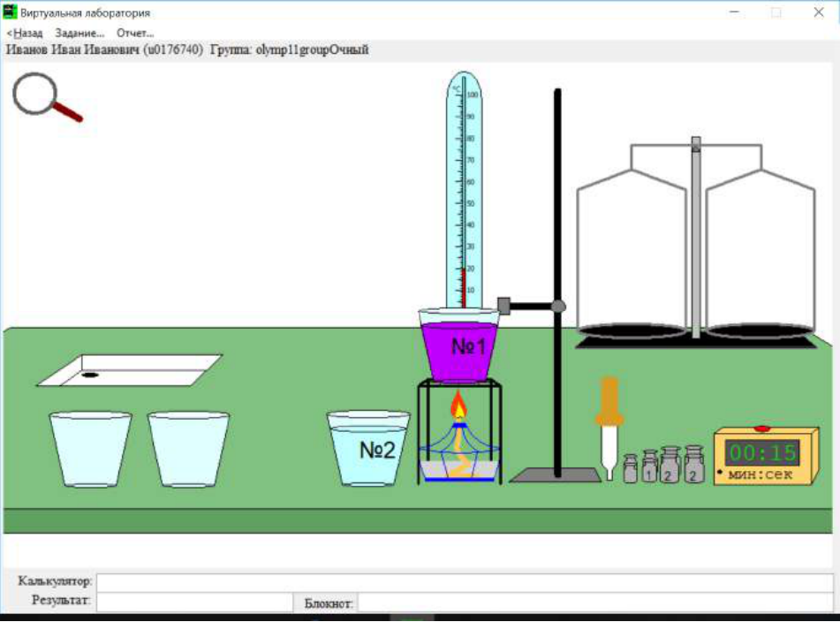Select the purple beaker №1
The height and width of the screenshot is (622, 840).
click(x=459, y=345)
